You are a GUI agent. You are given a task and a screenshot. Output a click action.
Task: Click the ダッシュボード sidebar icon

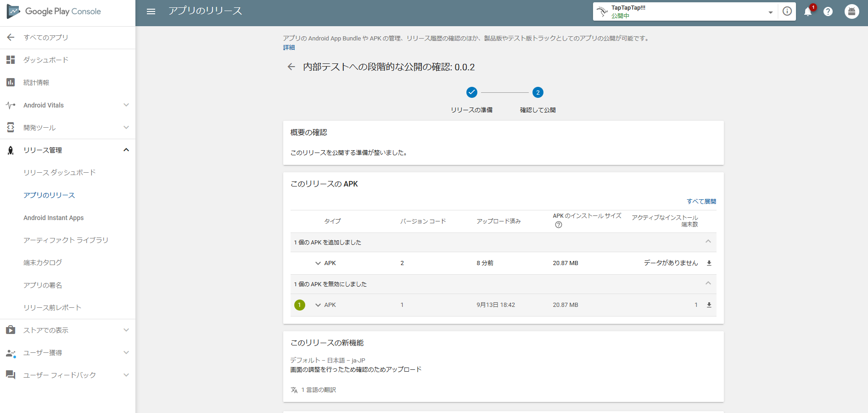[x=11, y=60]
